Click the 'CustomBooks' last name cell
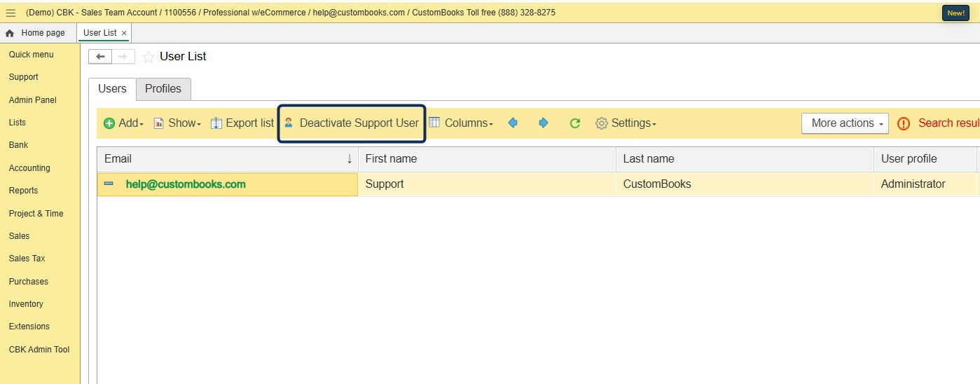 [x=745, y=184]
